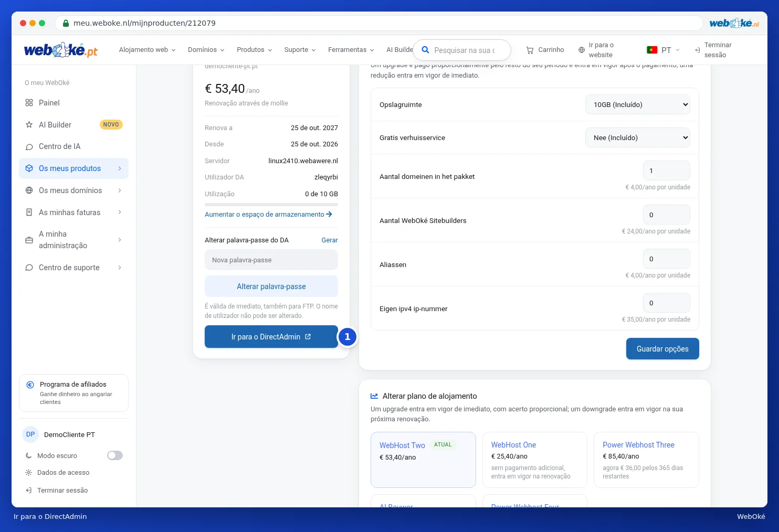Open the Domínios menu
This screenshot has width=779, height=532.
(206, 50)
